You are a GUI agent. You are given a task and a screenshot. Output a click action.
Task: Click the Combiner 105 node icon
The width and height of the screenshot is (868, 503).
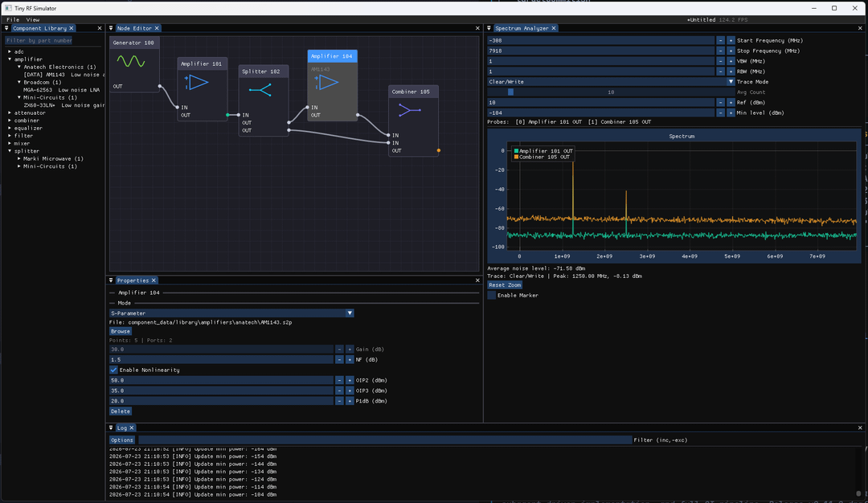click(410, 110)
